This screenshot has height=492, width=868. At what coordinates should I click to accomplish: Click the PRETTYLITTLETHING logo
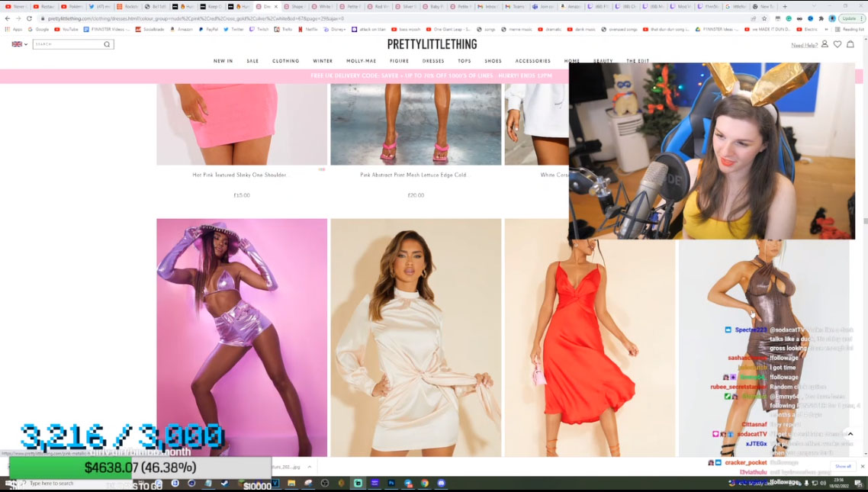click(x=432, y=44)
